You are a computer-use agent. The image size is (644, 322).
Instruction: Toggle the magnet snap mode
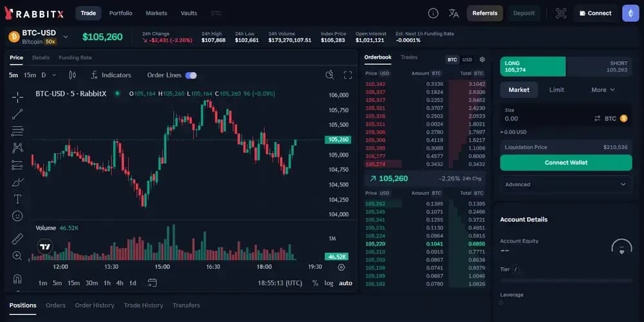coord(17,279)
